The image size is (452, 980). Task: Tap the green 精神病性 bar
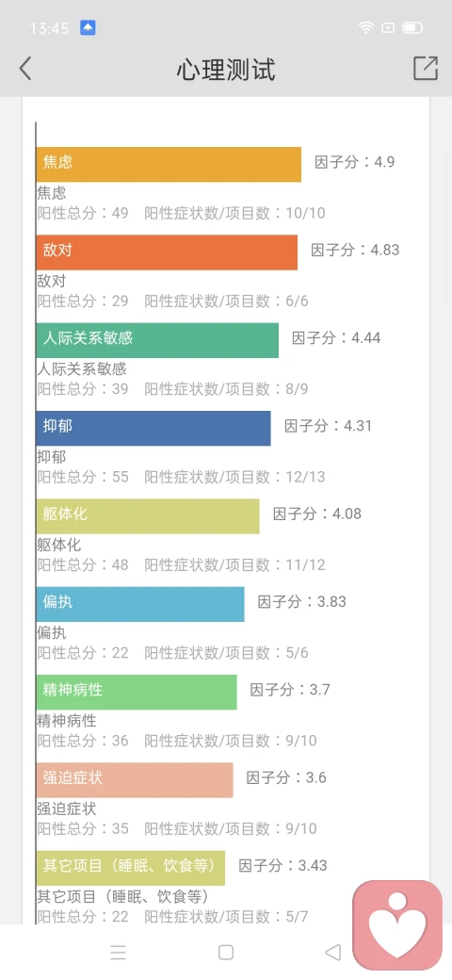[x=137, y=692]
